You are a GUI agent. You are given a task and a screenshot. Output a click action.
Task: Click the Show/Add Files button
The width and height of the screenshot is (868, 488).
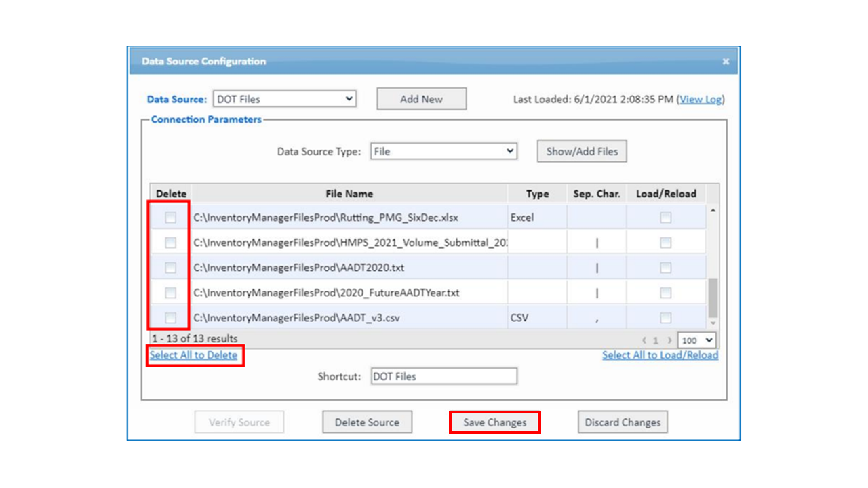(582, 152)
